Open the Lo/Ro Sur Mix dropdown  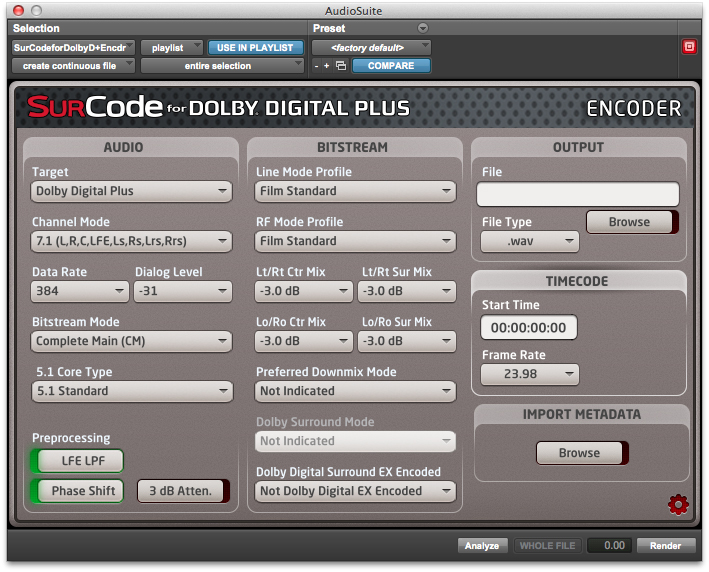point(407,341)
